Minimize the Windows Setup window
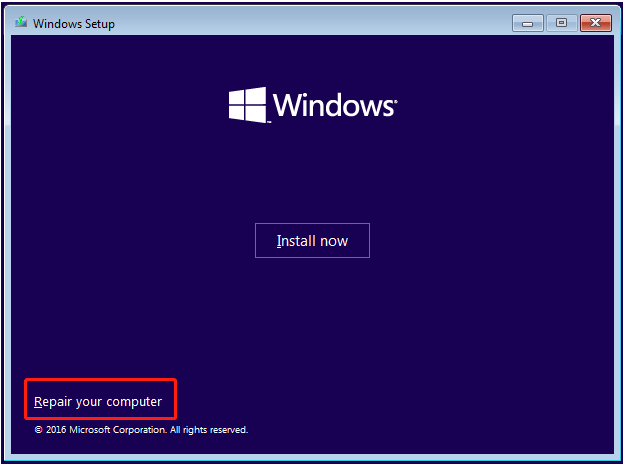 click(527, 22)
